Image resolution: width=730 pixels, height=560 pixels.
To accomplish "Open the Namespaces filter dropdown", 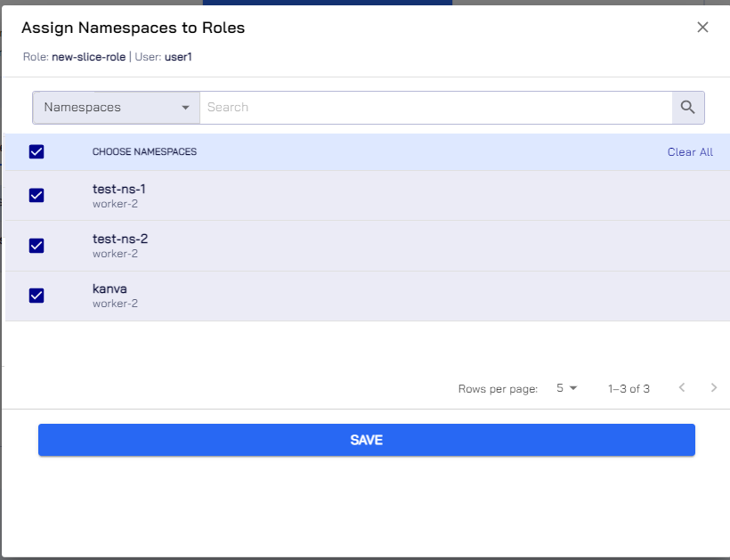I will pyautogui.click(x=117, y=108).
